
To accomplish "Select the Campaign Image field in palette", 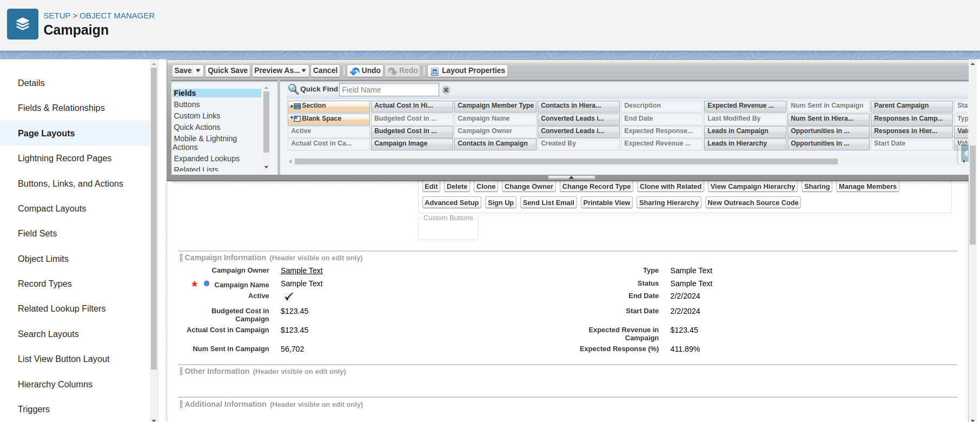I will [412, 144].
